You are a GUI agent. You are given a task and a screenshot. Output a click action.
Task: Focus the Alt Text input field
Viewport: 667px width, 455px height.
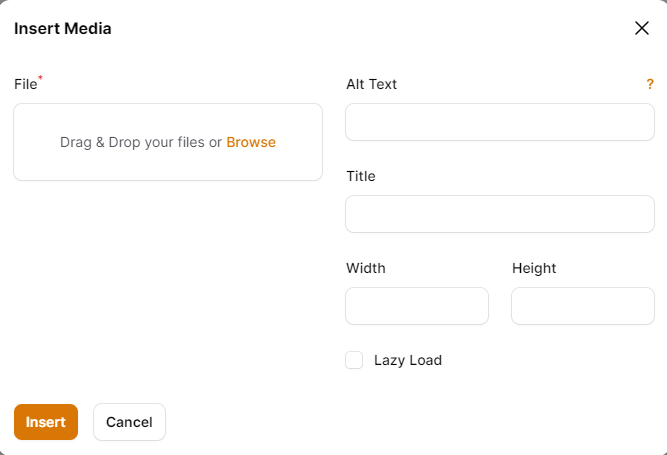[499, 122]
